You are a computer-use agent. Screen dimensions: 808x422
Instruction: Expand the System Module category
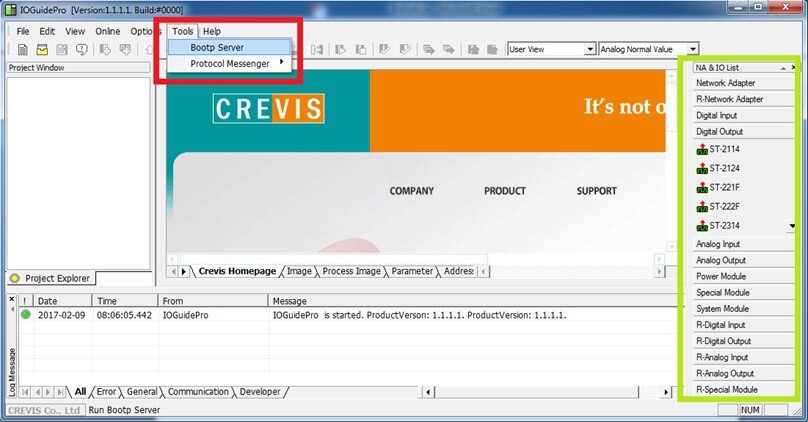click(744, 309)
